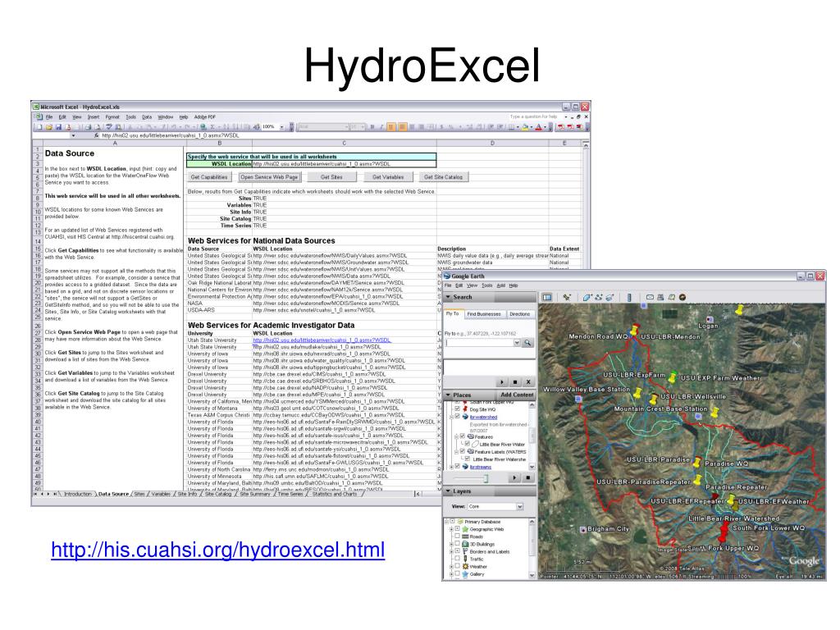Click the Add Polygon icon in Google Earth
The image size is (840, 630).
click(587, 297)
